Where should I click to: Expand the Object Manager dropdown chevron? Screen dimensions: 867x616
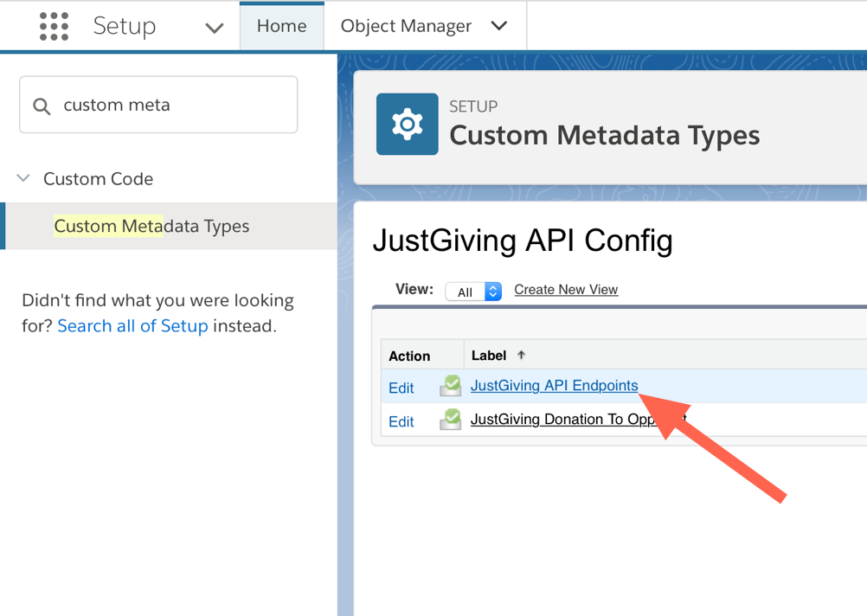[x=498, y=25]
